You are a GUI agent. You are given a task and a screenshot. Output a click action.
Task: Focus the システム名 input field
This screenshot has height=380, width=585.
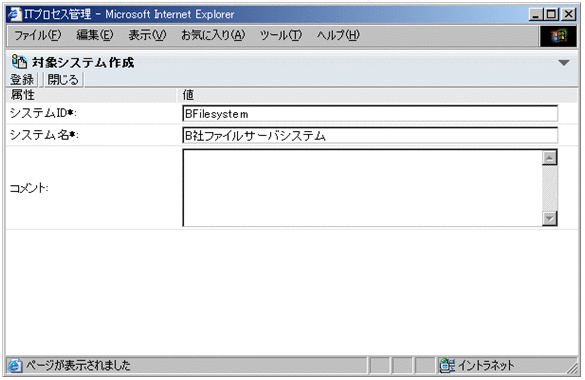370,135
